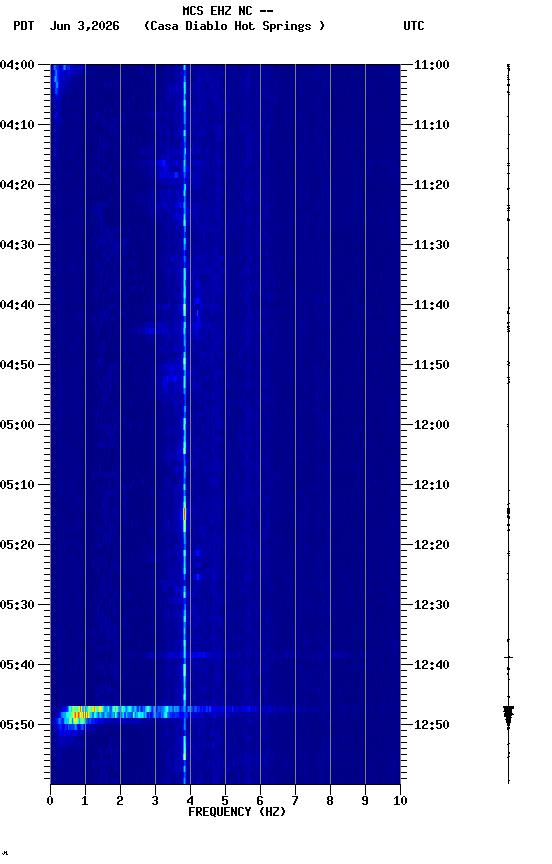Click the '12:40' UTC time label
The height and width of the screenshot is (864, 552).
click(x=432, y=666)
